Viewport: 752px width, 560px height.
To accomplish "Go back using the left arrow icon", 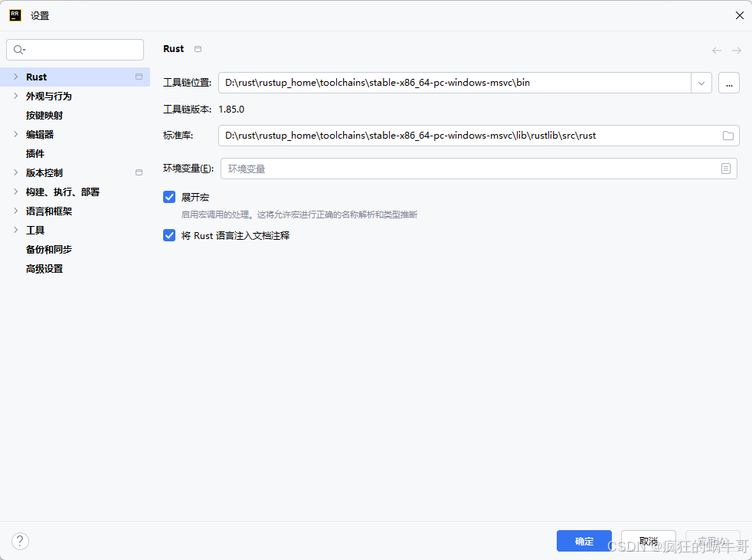I will tap(717, 51).
